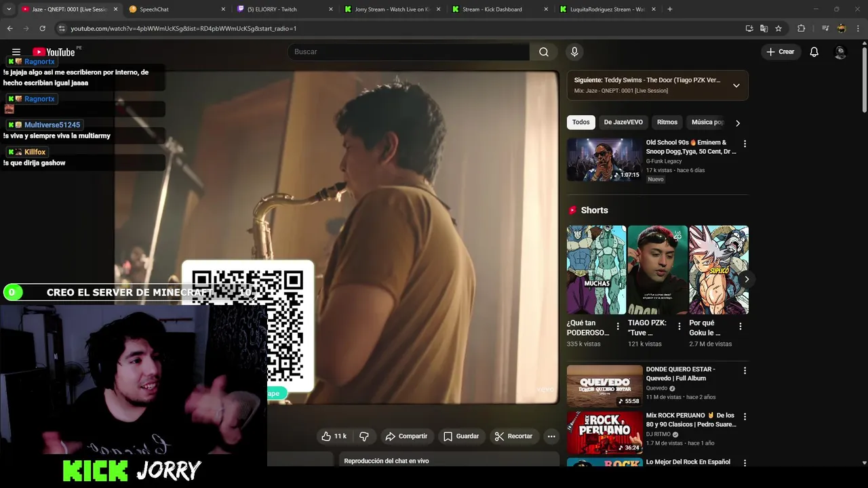Start voice search with microphone icon
868x488 pixels.
tap(574, 52)
